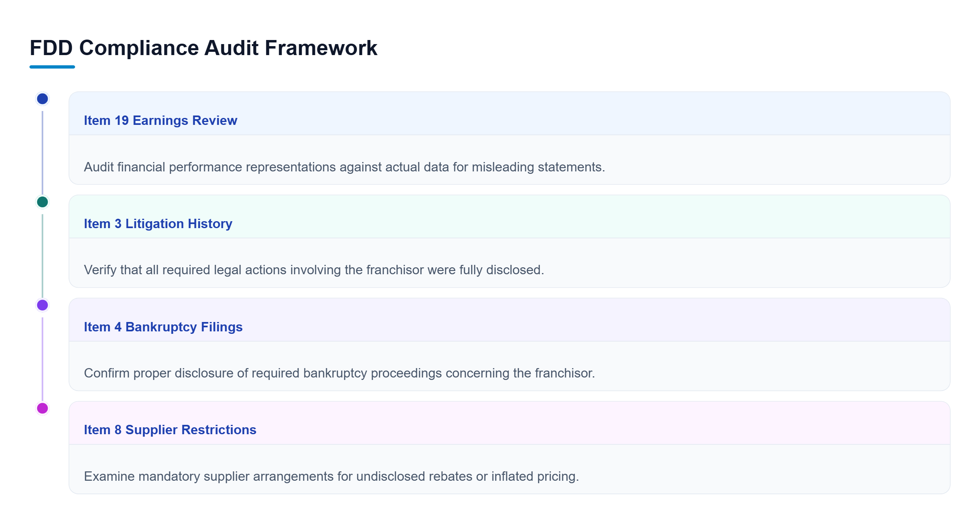
Task: Click the mint green Litigation History card header
Action: (x=510, y=217)
